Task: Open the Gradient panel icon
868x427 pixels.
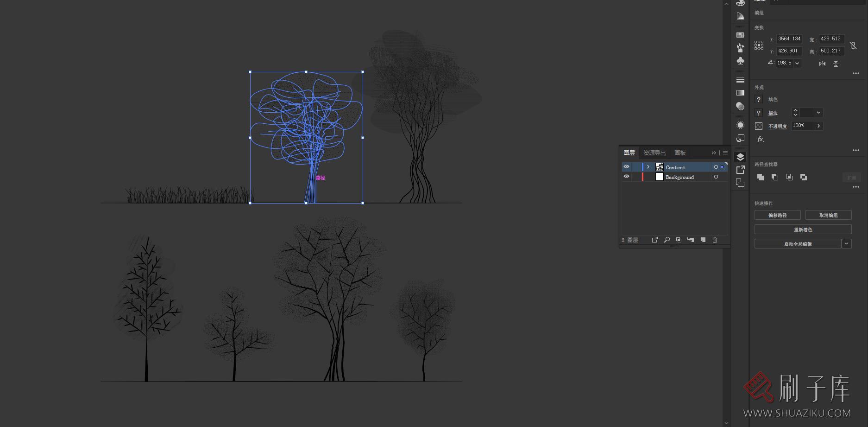Action: [x=740, y=93]
